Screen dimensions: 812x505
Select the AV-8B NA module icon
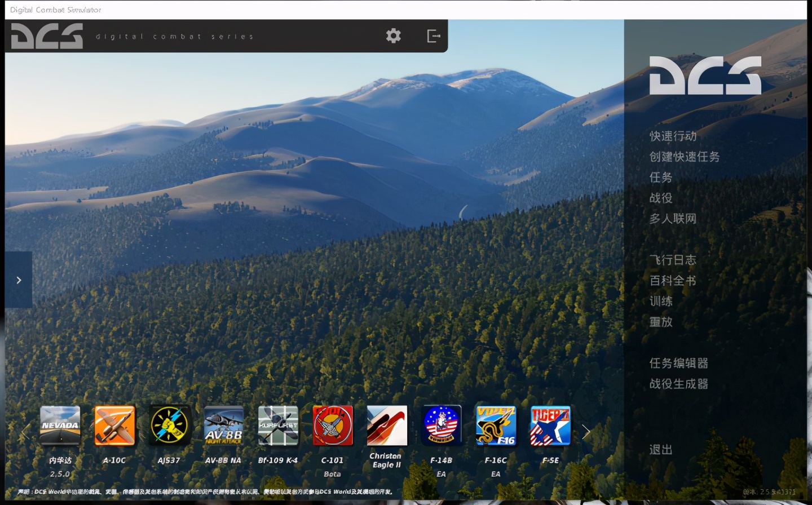click(223, 426)
